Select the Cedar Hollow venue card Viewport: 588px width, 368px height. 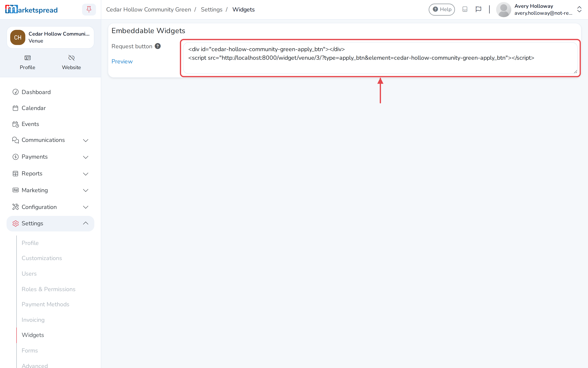point(50,37)
